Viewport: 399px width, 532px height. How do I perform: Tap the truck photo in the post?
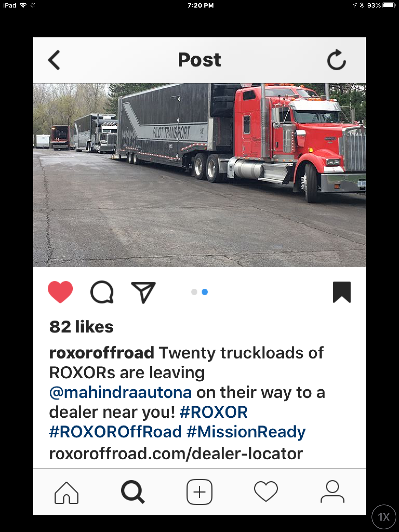199,175
